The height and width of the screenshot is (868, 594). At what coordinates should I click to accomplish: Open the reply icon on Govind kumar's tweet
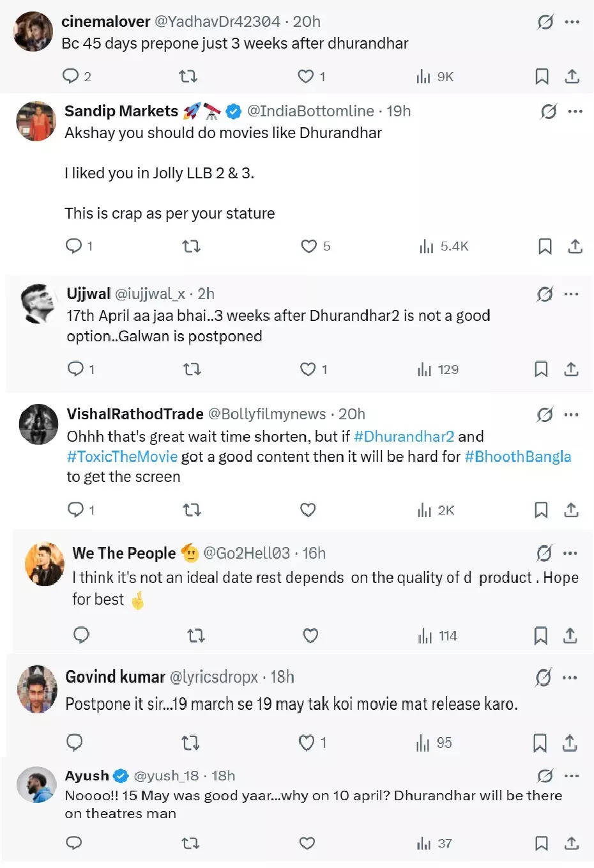pyautogui.click(x=75, y=743)
